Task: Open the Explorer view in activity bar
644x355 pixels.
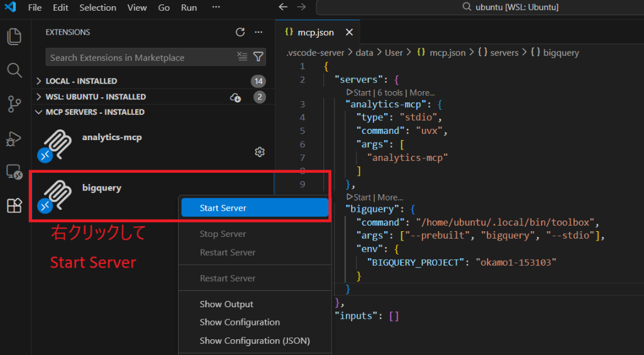Action: pyautogui.click(x=14, y=37)
